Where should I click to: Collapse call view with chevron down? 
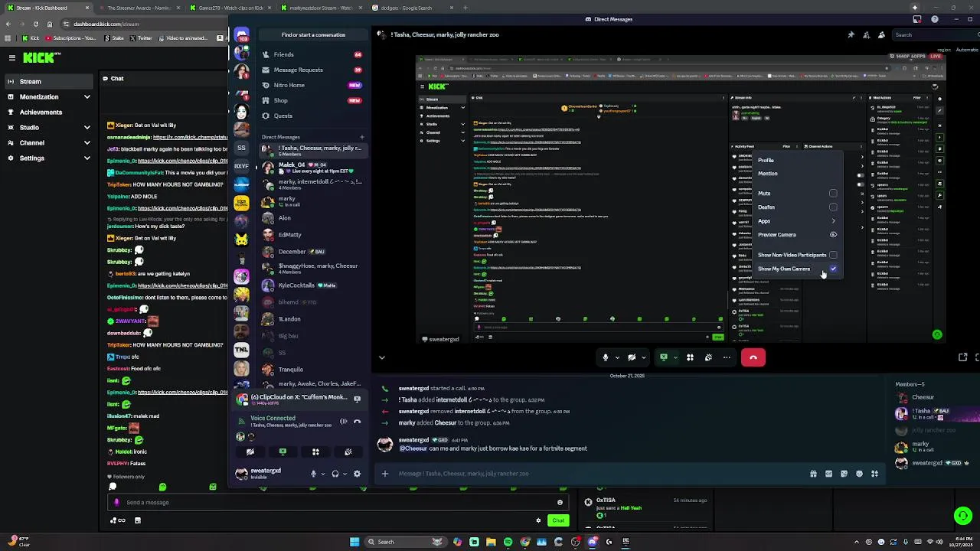[x=381, y=357]
